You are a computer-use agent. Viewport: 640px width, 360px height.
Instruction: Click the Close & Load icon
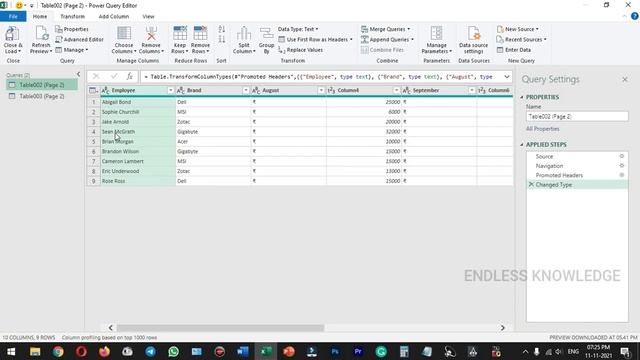12,33
